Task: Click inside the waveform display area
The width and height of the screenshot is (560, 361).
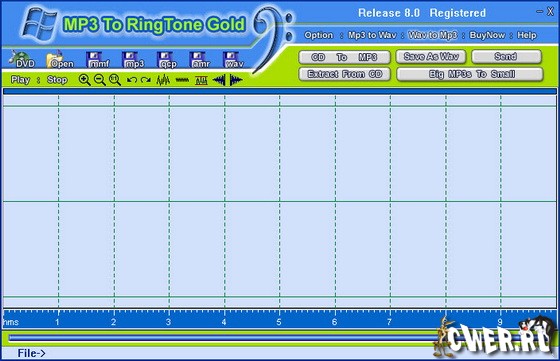Action: (280, 201)
